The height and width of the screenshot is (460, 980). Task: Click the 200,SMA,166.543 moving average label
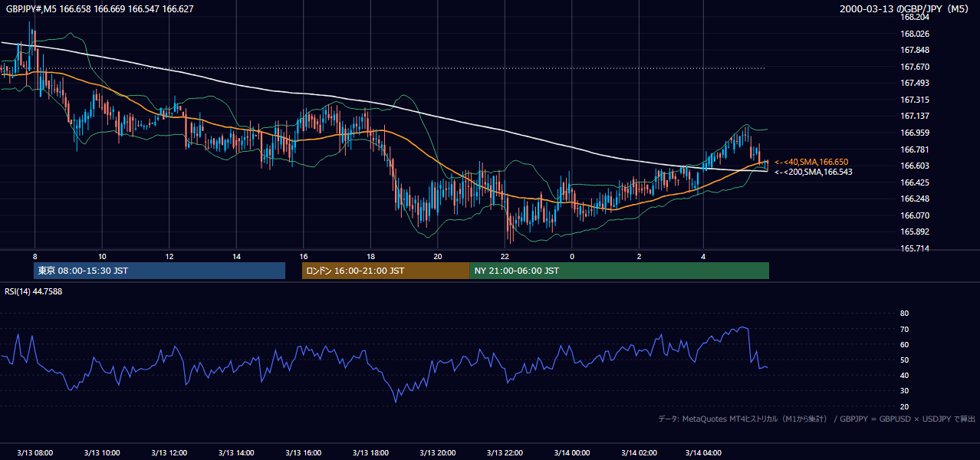(814, 172)
